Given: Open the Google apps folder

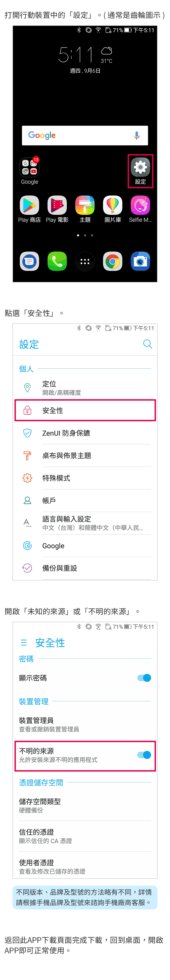Looking at the screenshot, I should coord(29,168).
